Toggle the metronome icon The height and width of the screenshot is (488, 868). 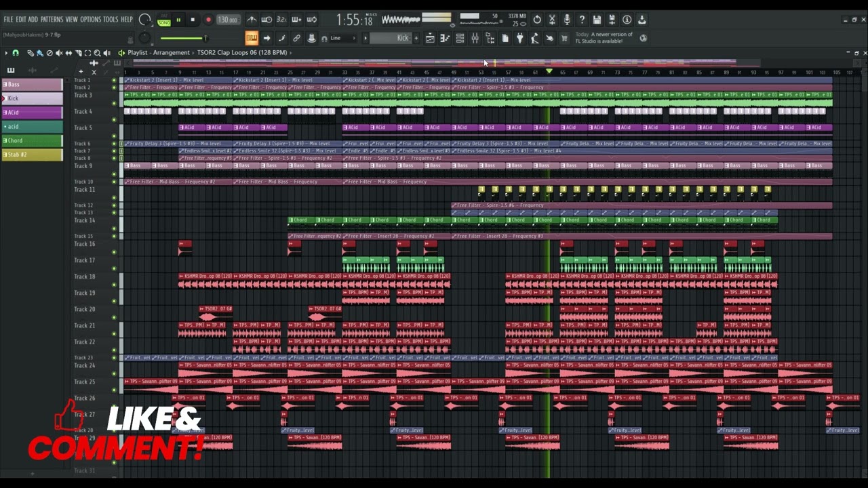(252, 20)
